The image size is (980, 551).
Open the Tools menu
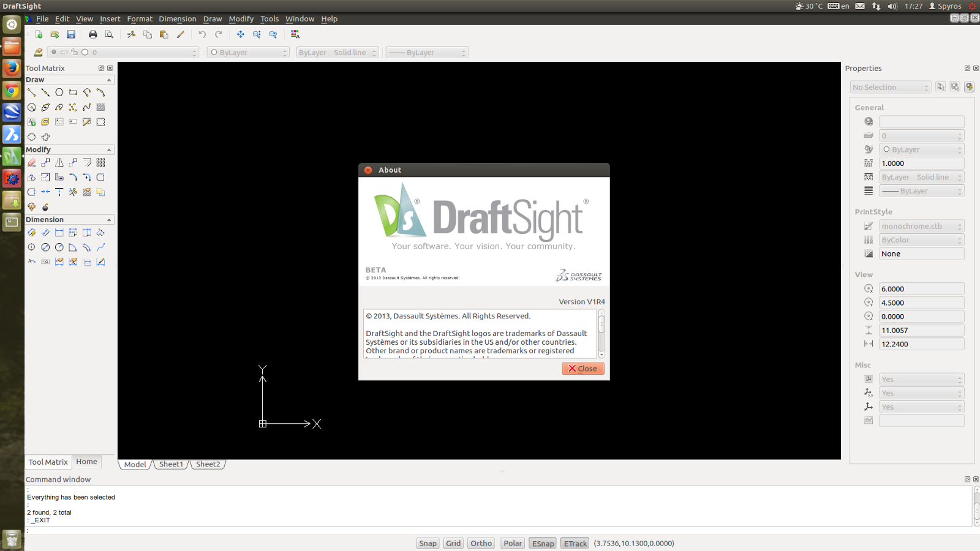point(269,19)
